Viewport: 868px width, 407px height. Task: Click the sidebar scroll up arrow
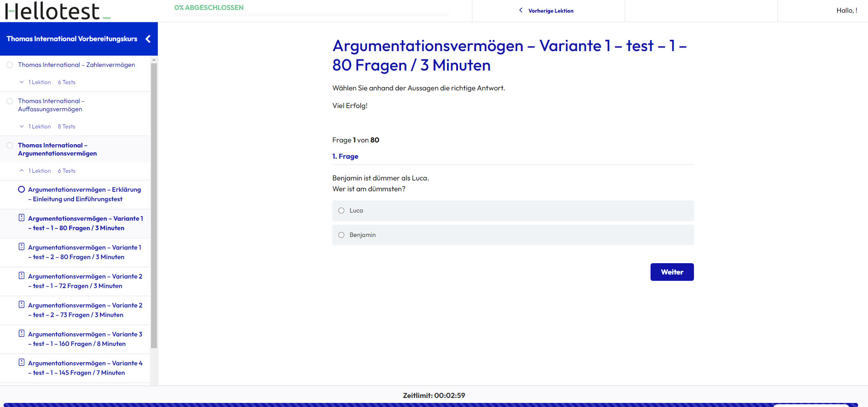click(154, 60)
